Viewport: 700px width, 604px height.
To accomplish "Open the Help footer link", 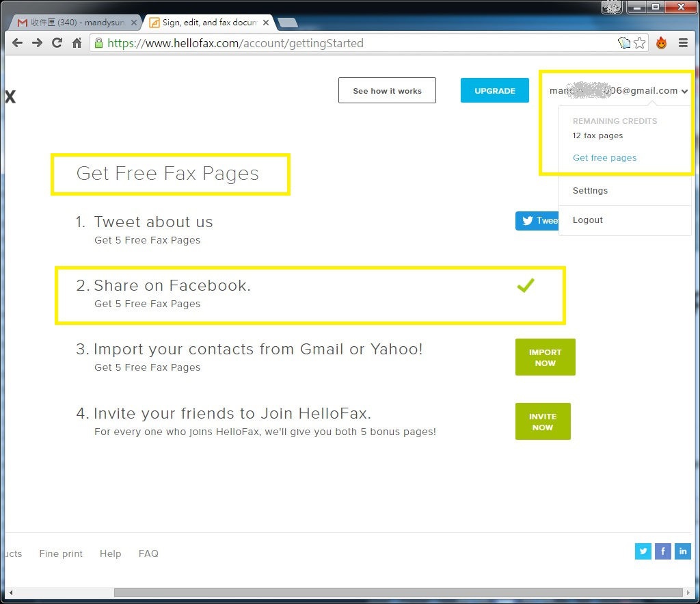I will (x=110, y=553).
